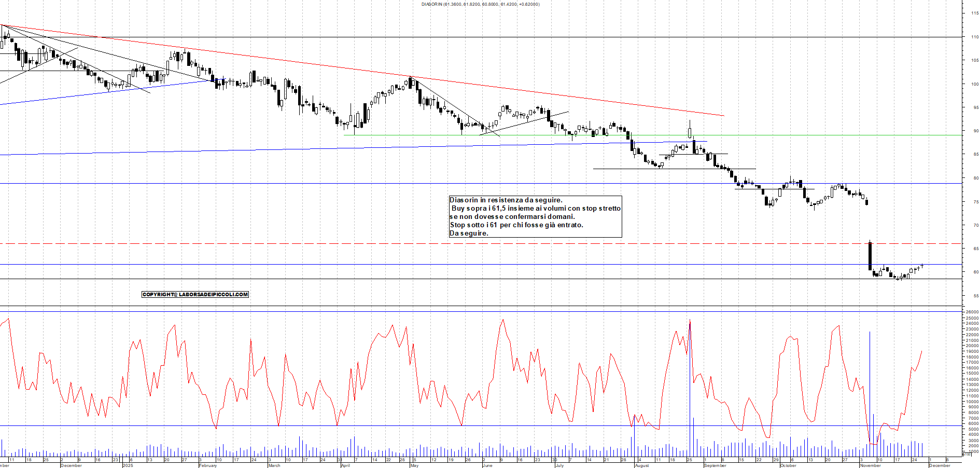The height and width of the screenshot is (468, 980).
Task: Select the trade advice annotation box
Action: (x=534, y=216)
